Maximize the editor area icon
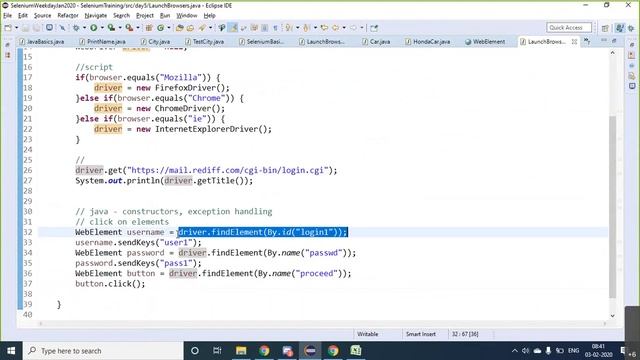Image resolution: width=640 pixels, height=360 pixels. pos(614,41)
